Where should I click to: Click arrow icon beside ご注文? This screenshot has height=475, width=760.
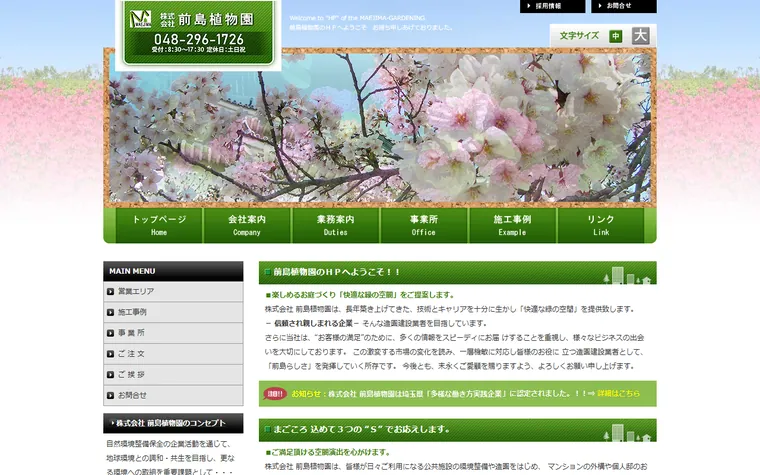click(x=111, y=354)
